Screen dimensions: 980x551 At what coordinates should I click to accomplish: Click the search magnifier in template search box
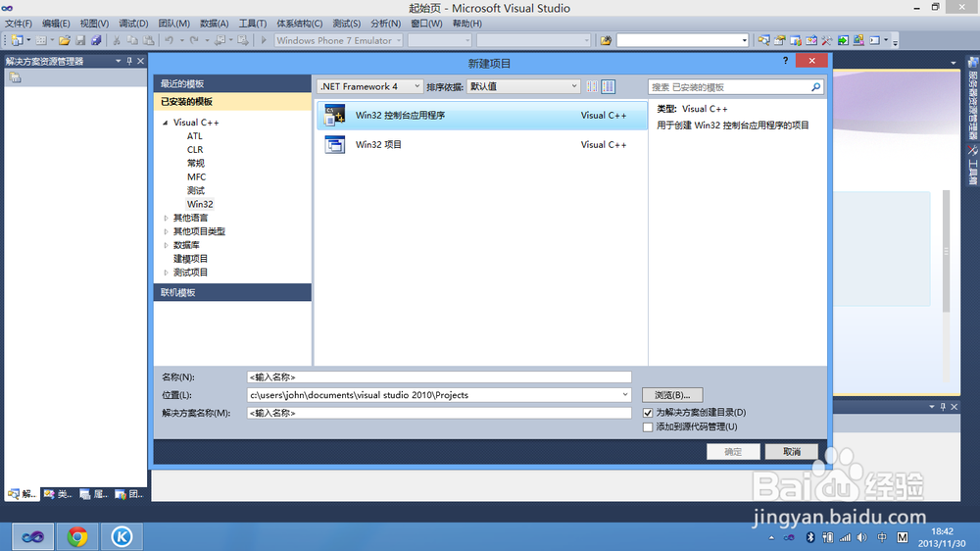pyautogui.click(x=815, y=87)
